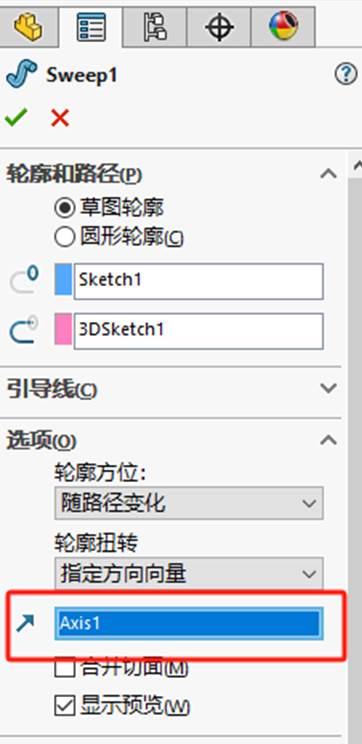Viewport: 362px width, 744px height.
Task: Open the DisplayManager color sphere tab
Action: (x=283, y=26)
